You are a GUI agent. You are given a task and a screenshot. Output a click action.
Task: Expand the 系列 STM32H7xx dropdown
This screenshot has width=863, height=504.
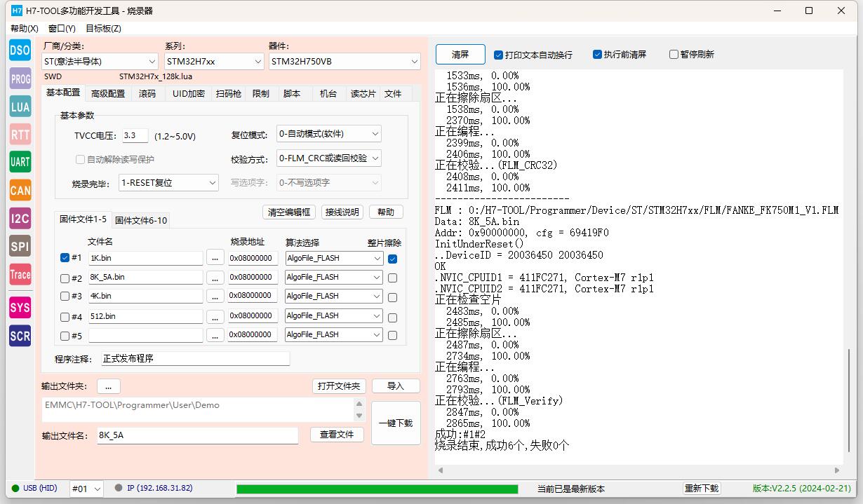pos(214,62)
